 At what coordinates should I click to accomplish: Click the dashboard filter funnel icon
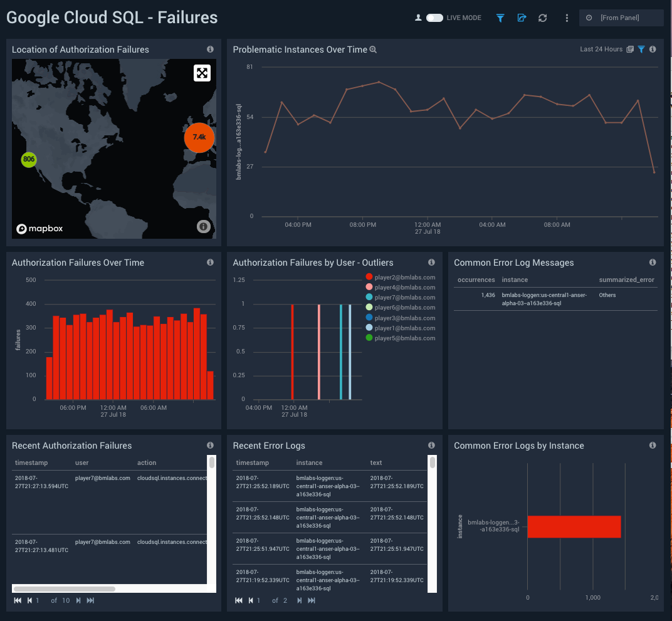500,18
